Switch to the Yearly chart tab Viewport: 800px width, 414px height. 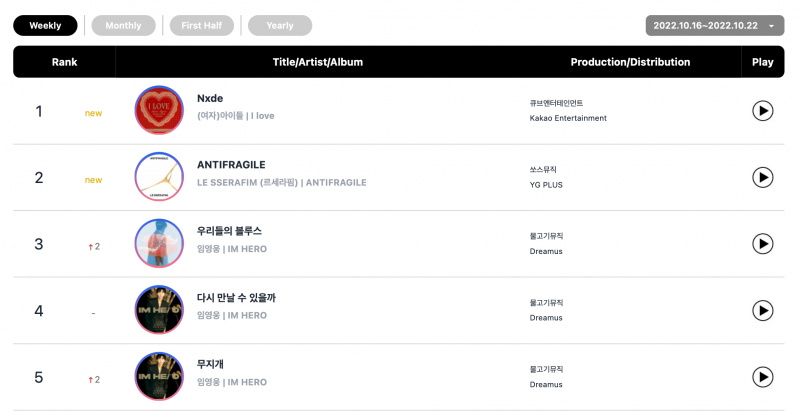pyautogui.click(x=280, y=26)
